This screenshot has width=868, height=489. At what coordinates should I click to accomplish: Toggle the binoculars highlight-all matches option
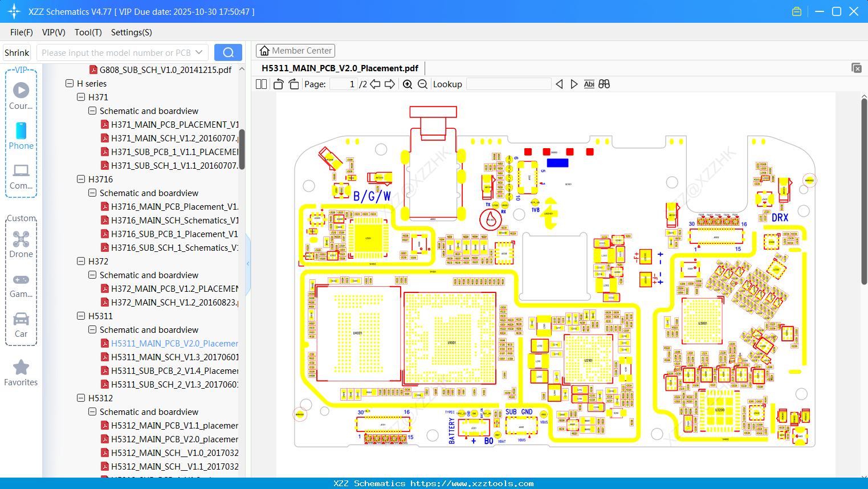pos(604,84)
